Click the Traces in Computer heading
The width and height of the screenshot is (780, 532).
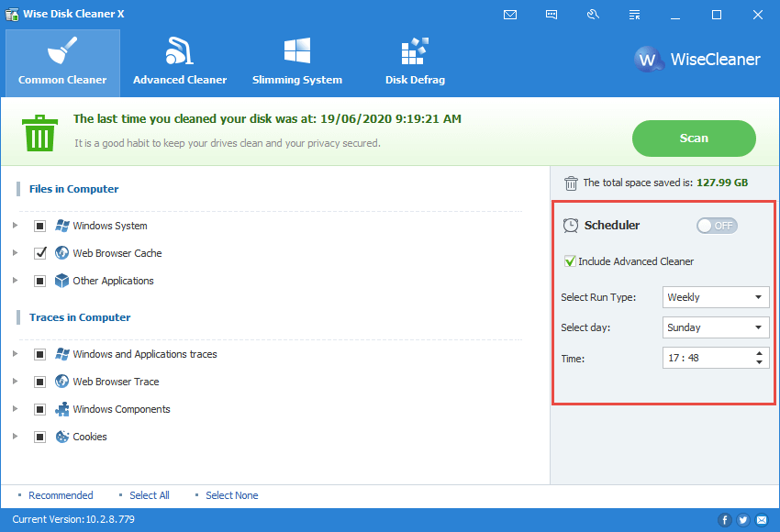[x=80, y=317]
